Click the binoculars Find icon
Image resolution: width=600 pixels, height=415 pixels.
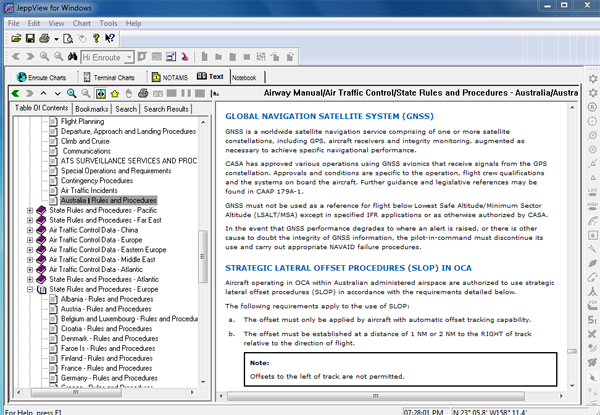[72, 57]
